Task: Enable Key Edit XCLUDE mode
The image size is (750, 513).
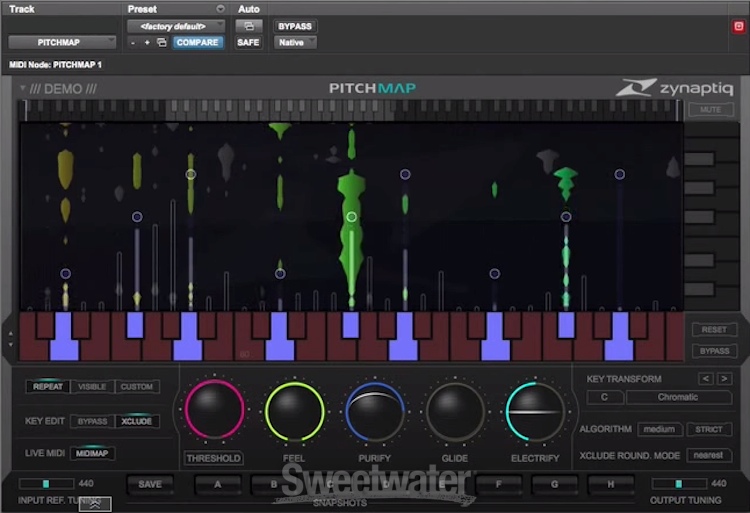Action: point(137,421)
